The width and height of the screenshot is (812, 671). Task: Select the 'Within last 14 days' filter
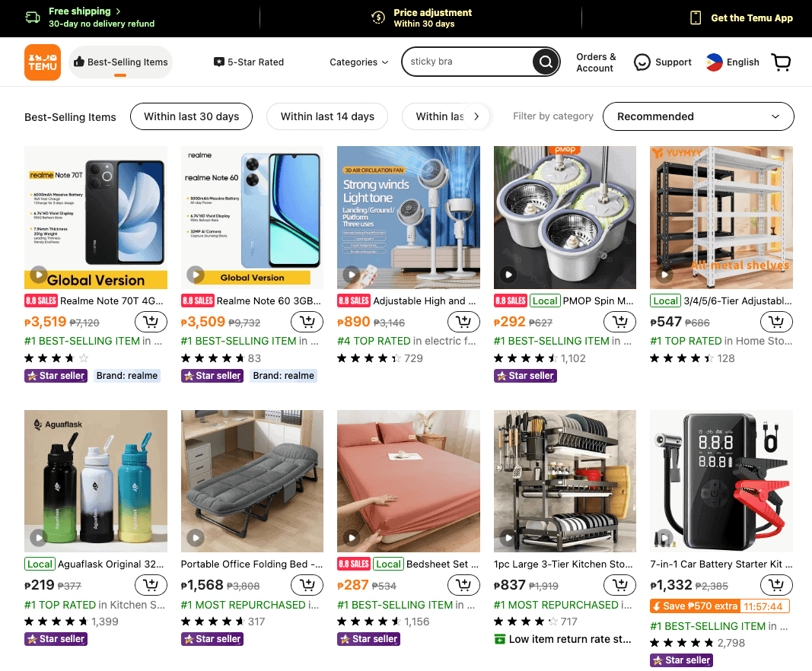(x=327, y=116)
